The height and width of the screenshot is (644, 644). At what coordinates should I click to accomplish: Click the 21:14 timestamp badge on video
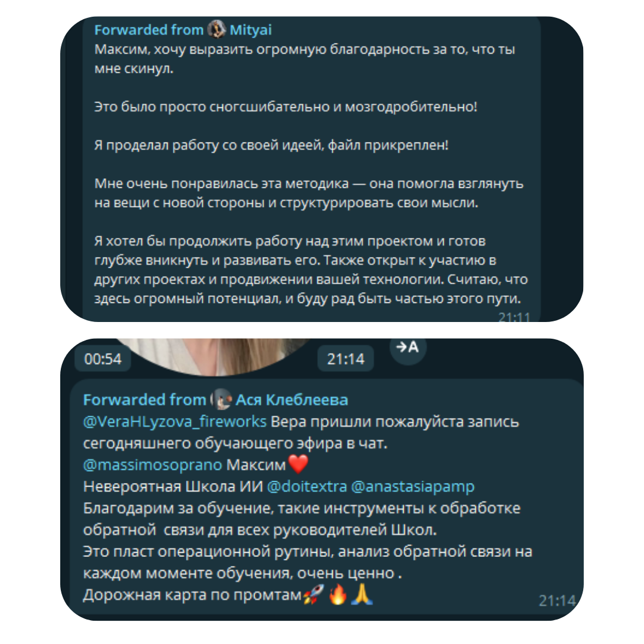345,359
